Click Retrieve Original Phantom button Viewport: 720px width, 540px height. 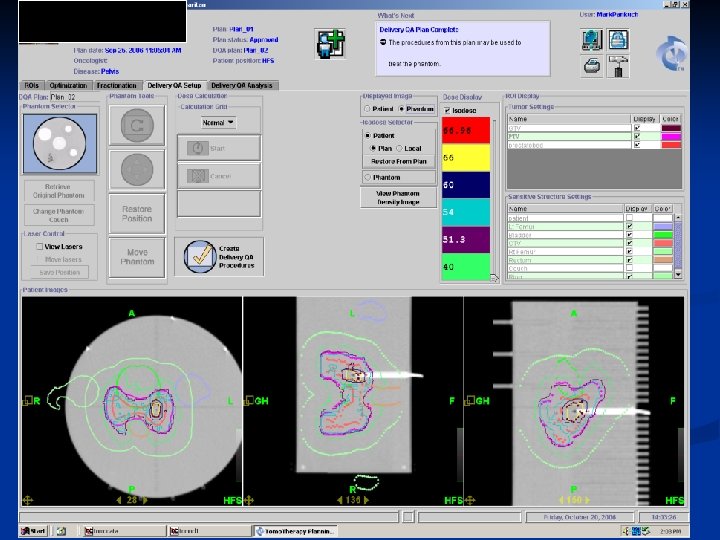tap(58, 191)
